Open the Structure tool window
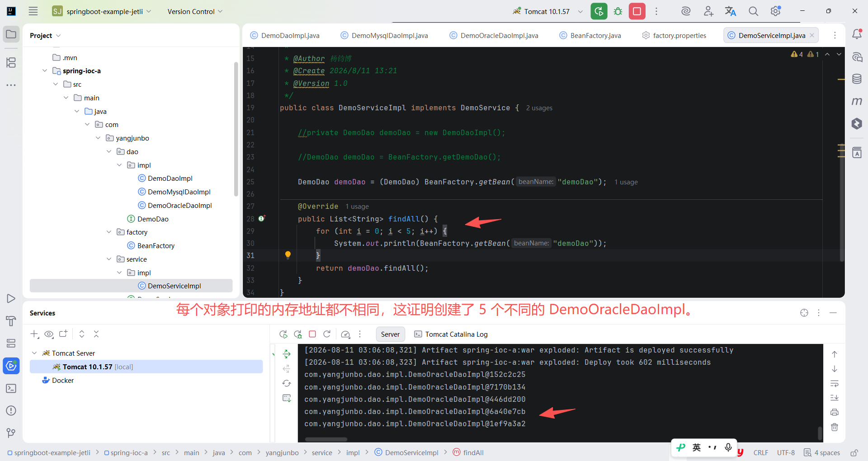The height and width of the screenshot is (461, 868). pos(11,62)
